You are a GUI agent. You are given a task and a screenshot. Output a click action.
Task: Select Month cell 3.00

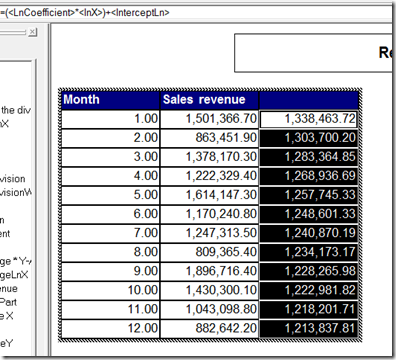click(x=110, y=157)
